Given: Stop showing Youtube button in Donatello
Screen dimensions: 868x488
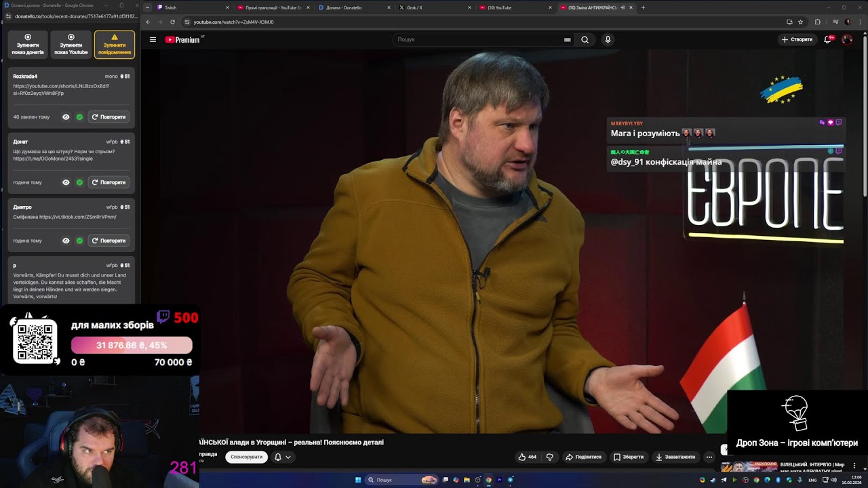Looking at the screenshot, I should pos(71,45).
